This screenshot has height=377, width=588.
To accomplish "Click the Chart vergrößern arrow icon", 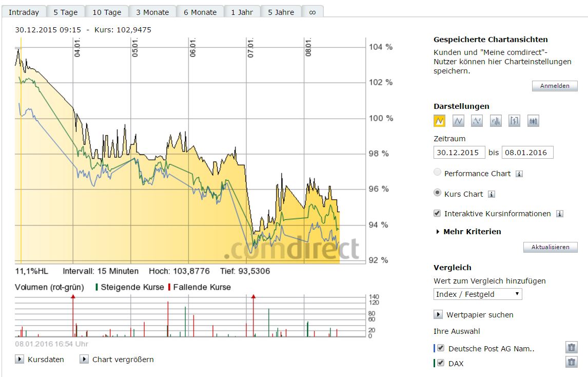I will [84, 359].
